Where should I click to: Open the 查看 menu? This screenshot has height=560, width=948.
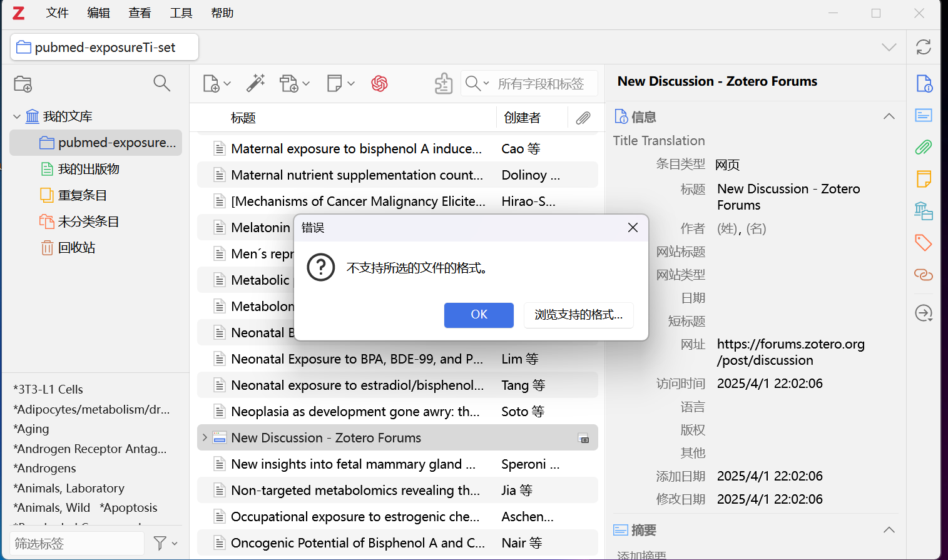[x=140, y=13]
